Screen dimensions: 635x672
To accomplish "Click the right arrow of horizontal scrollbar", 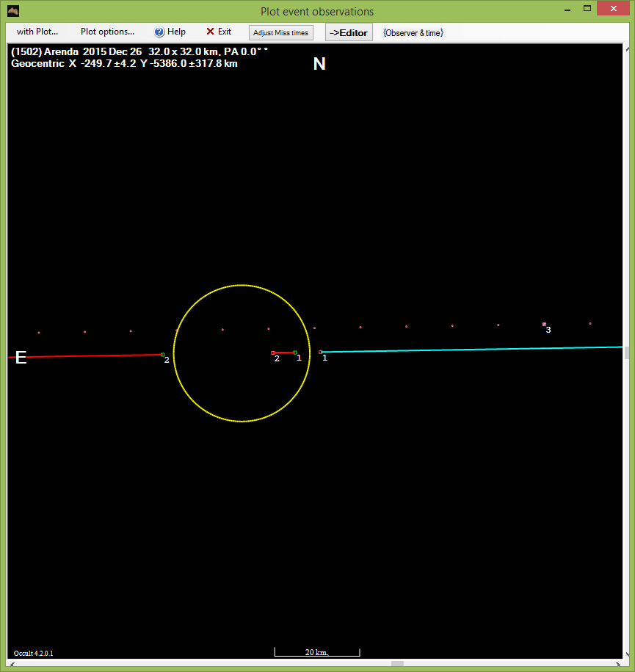I will (618, 664).
